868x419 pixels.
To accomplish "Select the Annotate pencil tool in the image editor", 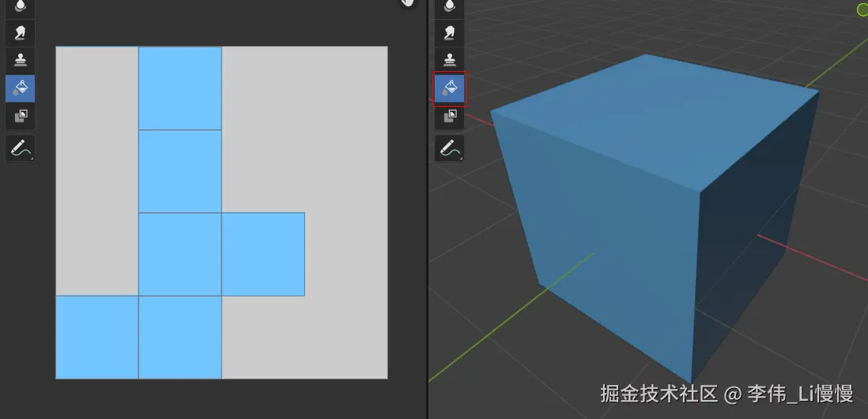I will pos(20,149).
